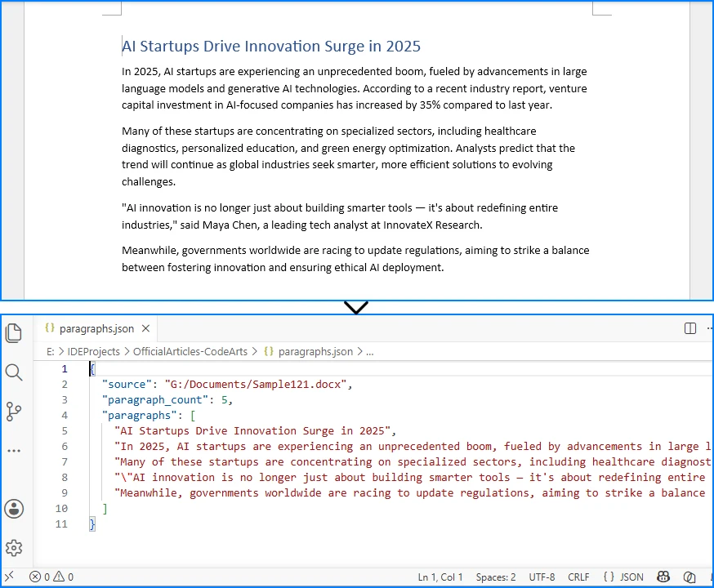Click the E: drive breadcrumb
The height and width of the screenshot is (588, 714).
click(50, 351)
